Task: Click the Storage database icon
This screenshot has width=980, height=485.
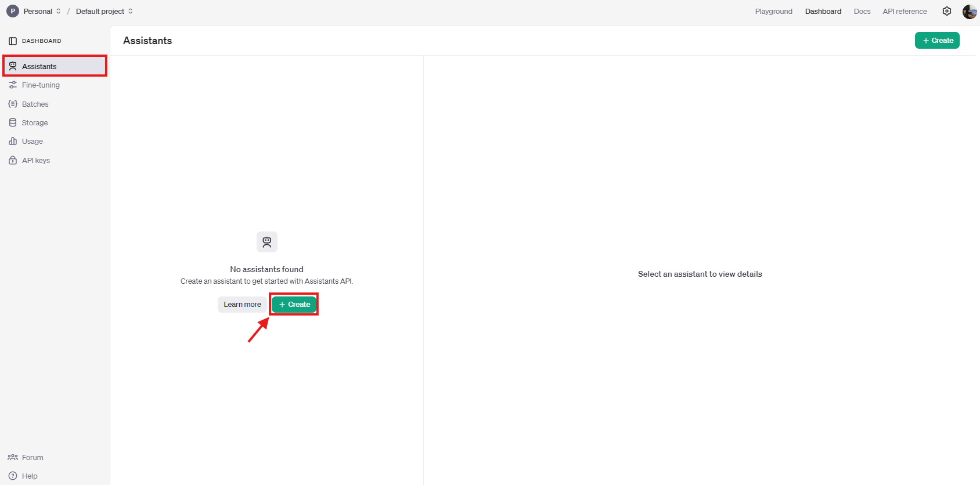Action: [x=13, y=123]
